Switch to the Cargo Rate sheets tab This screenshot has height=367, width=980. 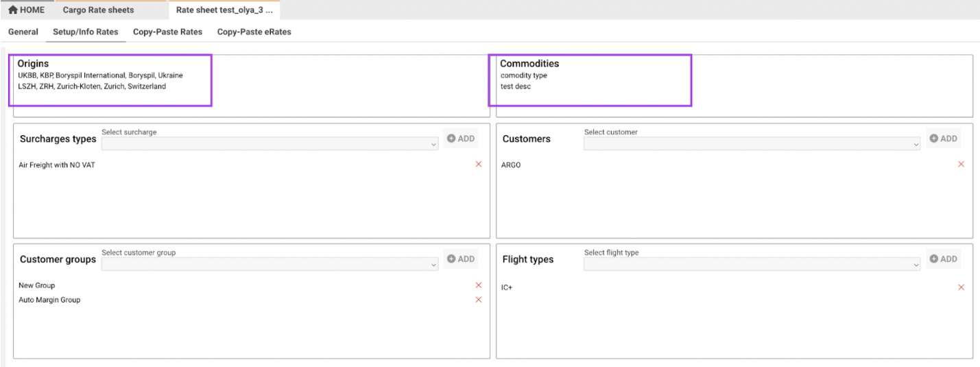pyautogui.click(x=98, y=10)
